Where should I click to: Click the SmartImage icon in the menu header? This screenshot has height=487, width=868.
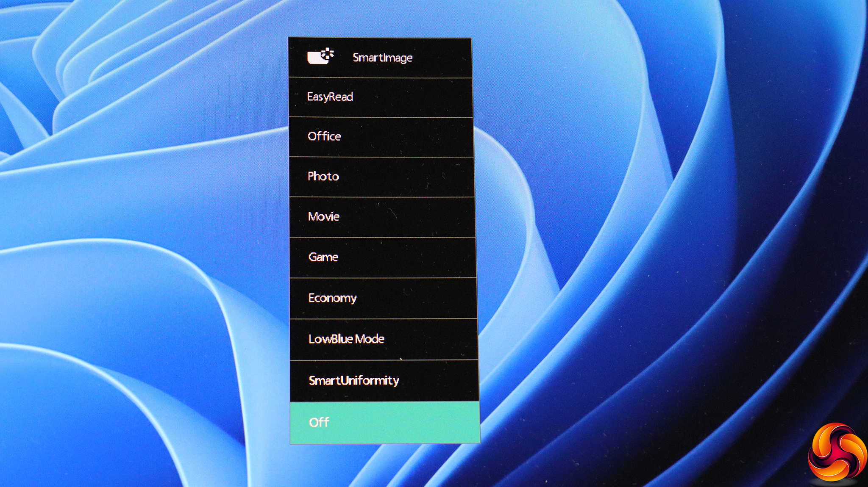(x=320, y=57)
